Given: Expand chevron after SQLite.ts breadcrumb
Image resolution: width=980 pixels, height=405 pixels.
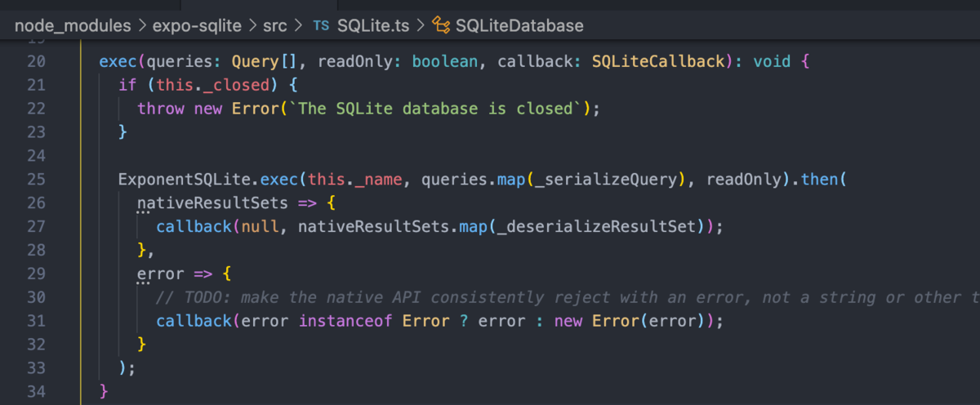Looking at the screenshot, I should click(x=421, y=25).
